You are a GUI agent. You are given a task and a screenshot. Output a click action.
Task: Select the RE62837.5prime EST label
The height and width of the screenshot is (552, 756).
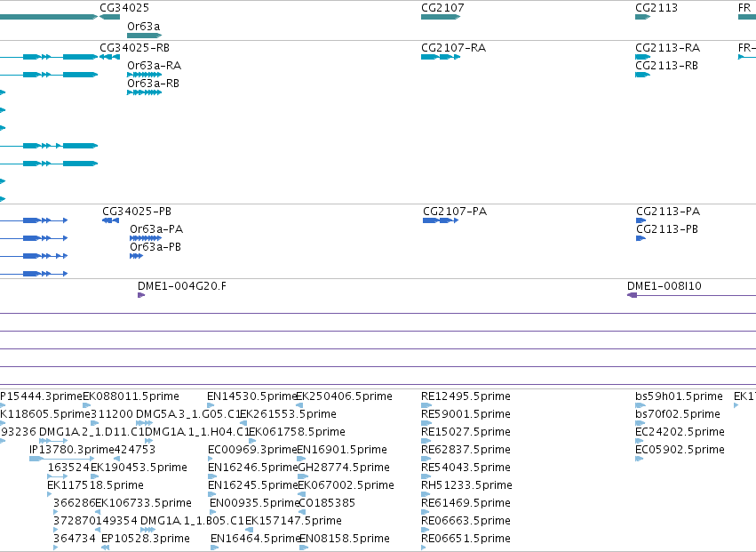click(x=466, y=450)
